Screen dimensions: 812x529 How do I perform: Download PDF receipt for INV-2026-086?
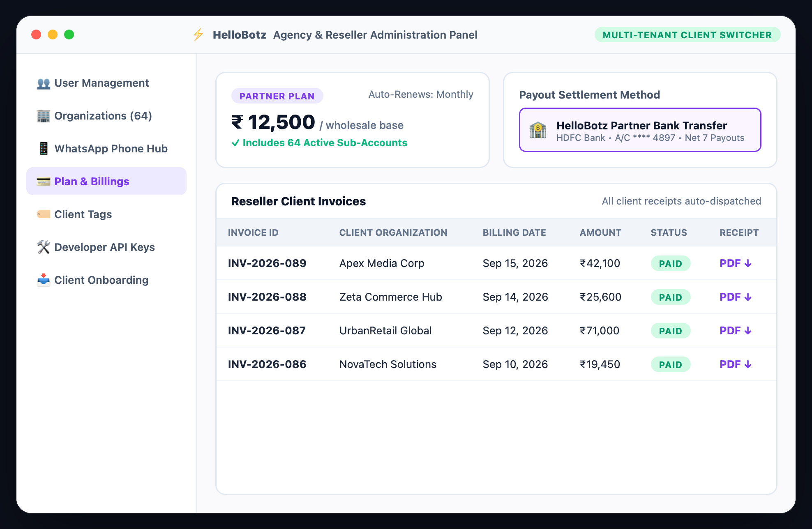[736, 364]
